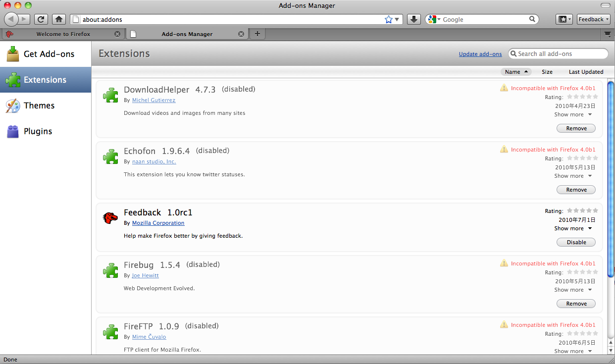Close the Welcome to Firefox tab
The image size is (615, 364).
pos(117,34)
